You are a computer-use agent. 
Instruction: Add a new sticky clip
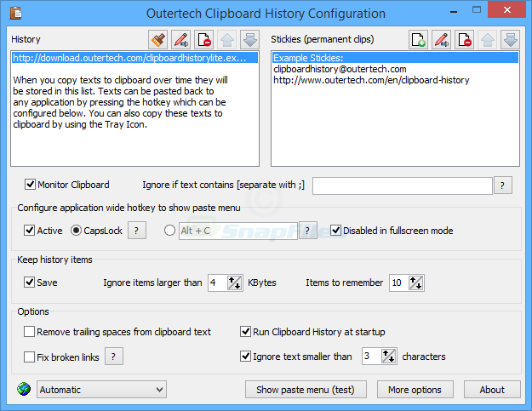pos(418,39)
